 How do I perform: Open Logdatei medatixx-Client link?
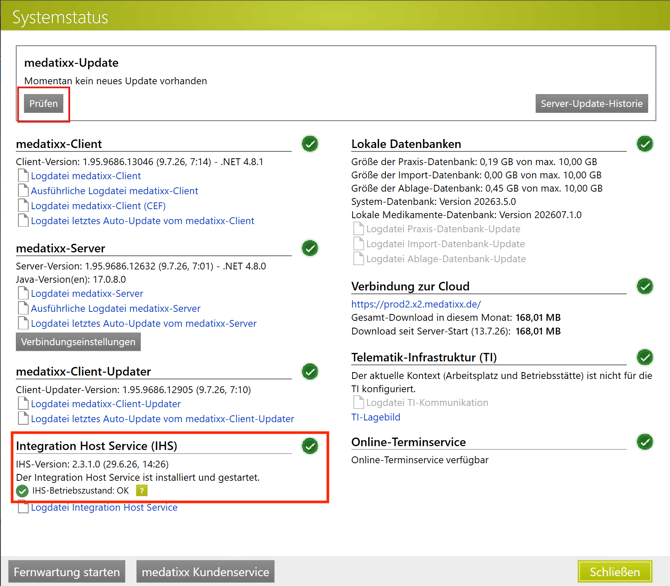86,176
